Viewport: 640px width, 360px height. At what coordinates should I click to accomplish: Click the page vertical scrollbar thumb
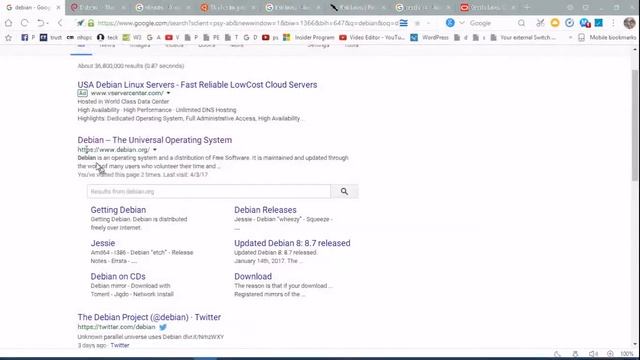pyautogui.click(x=635, y=125)
